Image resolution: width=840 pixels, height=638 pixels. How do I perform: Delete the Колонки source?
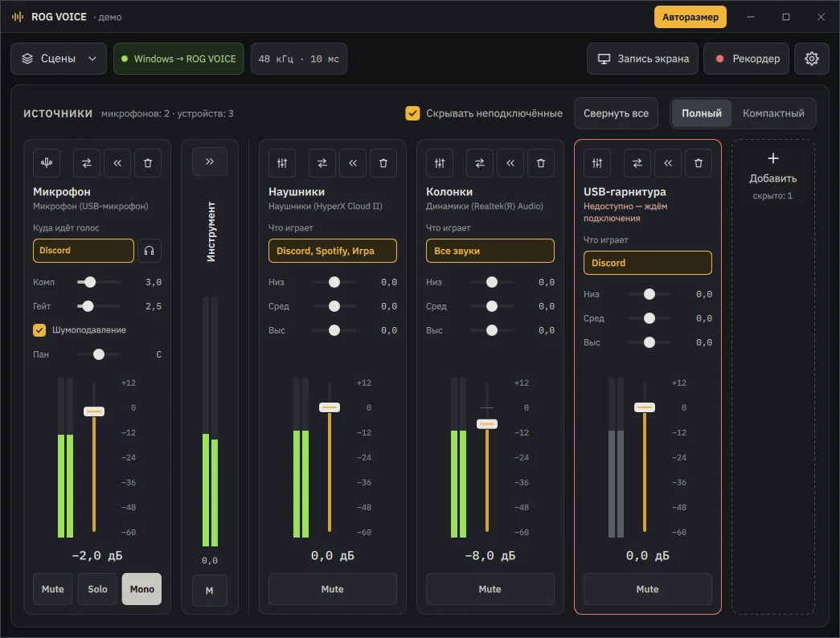[541, 163]
